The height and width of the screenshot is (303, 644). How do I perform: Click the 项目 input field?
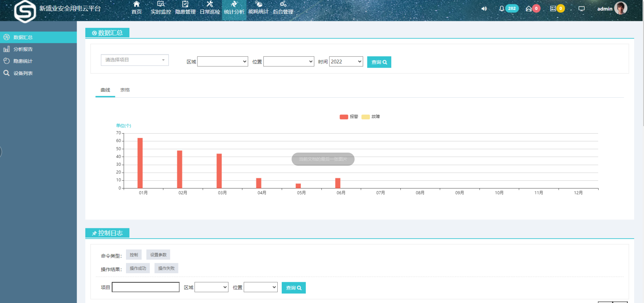tap(146, 287)
